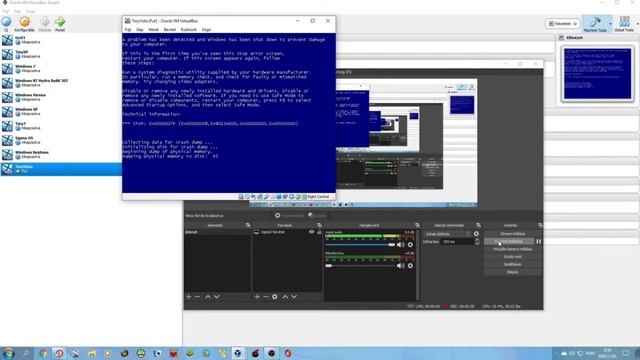The width and height of the screenshot is (640, 360).
Task: Stop recording with Felvétel leállítása button
Action: tap(509, 242)
